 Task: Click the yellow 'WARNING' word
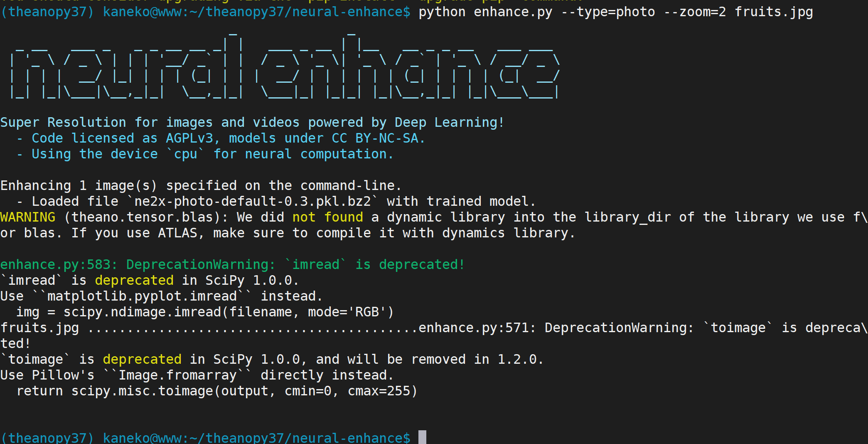28,217
